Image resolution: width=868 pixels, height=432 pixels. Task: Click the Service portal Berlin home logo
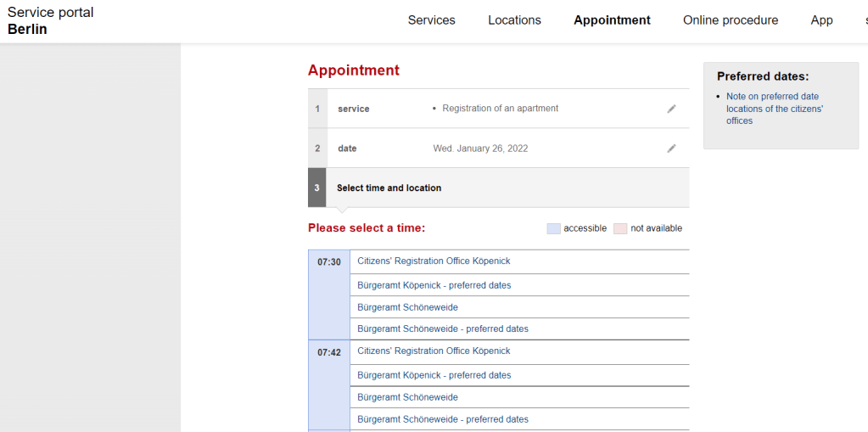point(51,21)
